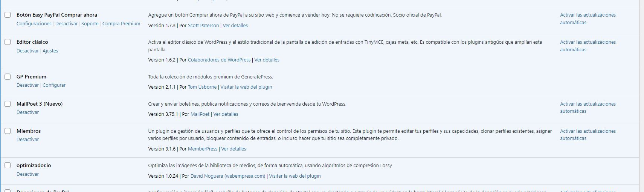
Task: Deactivate the optimizador.io plugin
Action: (x=27, y=174)
